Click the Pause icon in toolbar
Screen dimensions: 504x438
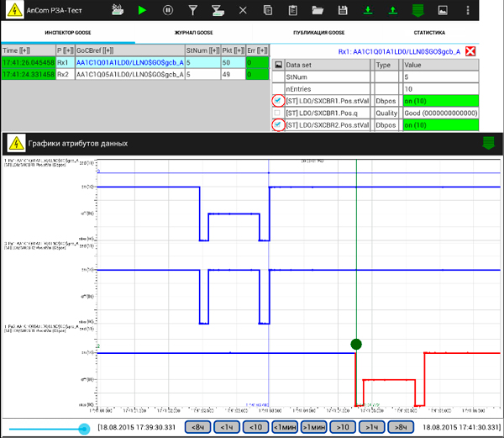click(168, 10)
